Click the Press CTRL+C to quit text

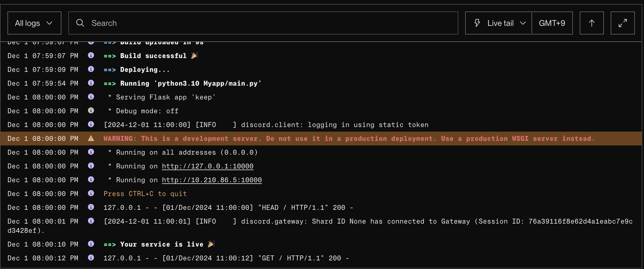[x=145, y=194]
